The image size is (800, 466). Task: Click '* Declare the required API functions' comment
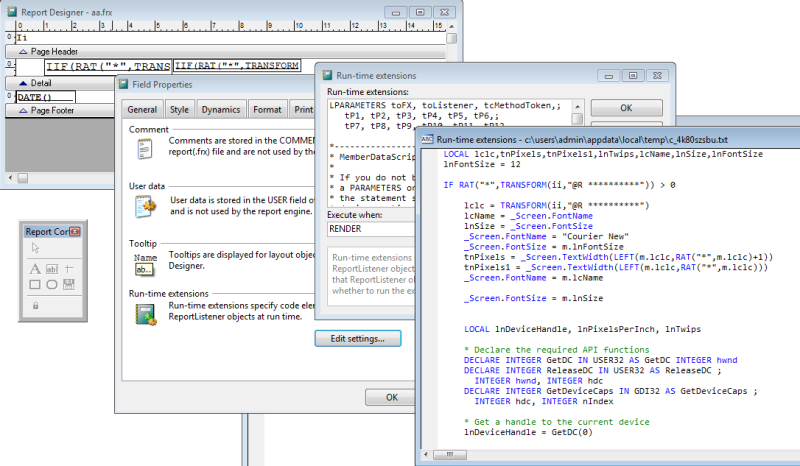557,350
